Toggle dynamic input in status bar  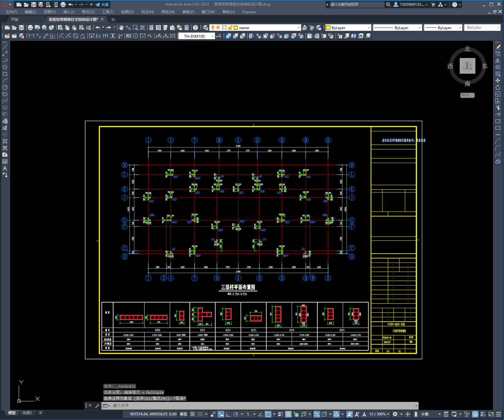tap(221, 414)
